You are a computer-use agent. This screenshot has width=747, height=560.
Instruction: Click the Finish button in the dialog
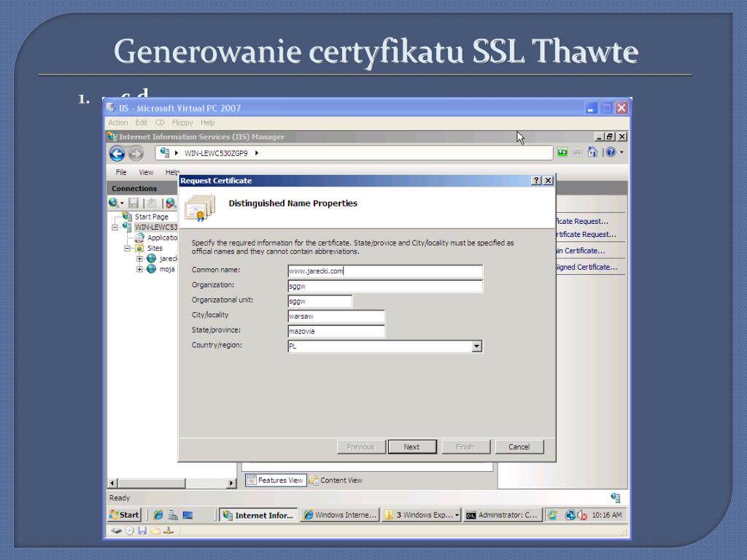coord(465,447)
